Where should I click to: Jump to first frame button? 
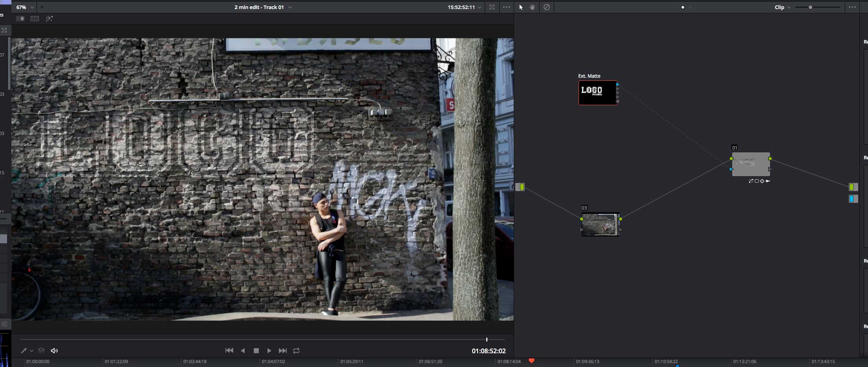click(229, 351)
